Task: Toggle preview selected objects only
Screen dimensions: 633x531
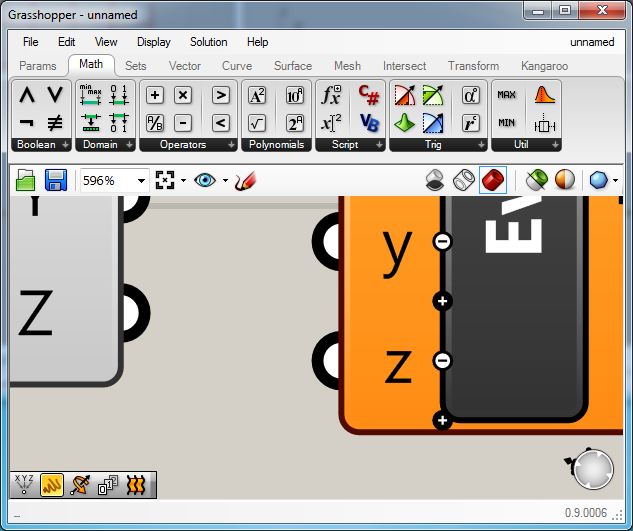Action: 537,180
